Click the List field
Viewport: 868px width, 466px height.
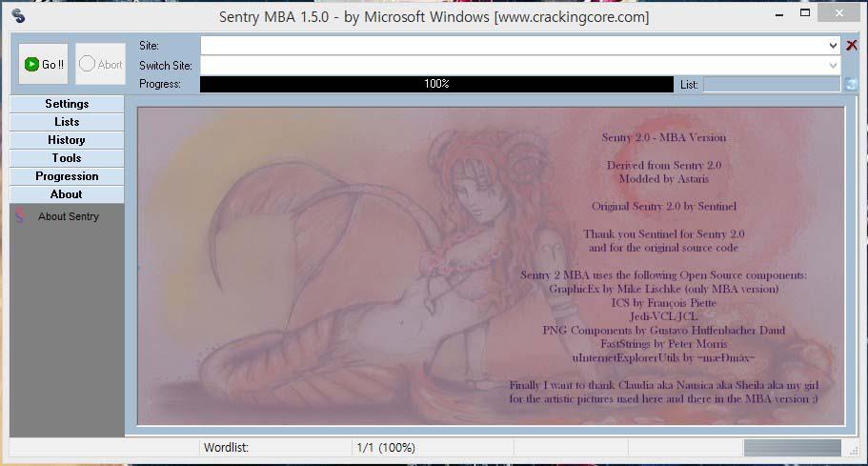click(x=772, y=85)
